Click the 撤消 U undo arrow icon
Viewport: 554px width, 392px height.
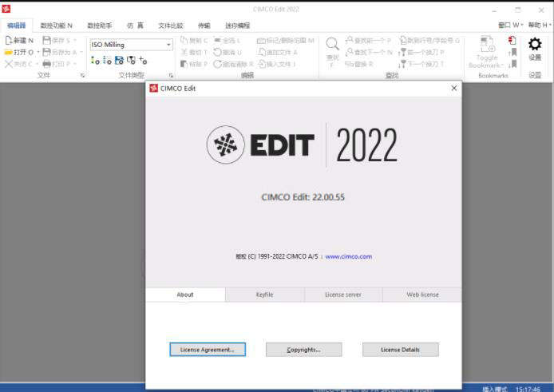click(218, 53)
